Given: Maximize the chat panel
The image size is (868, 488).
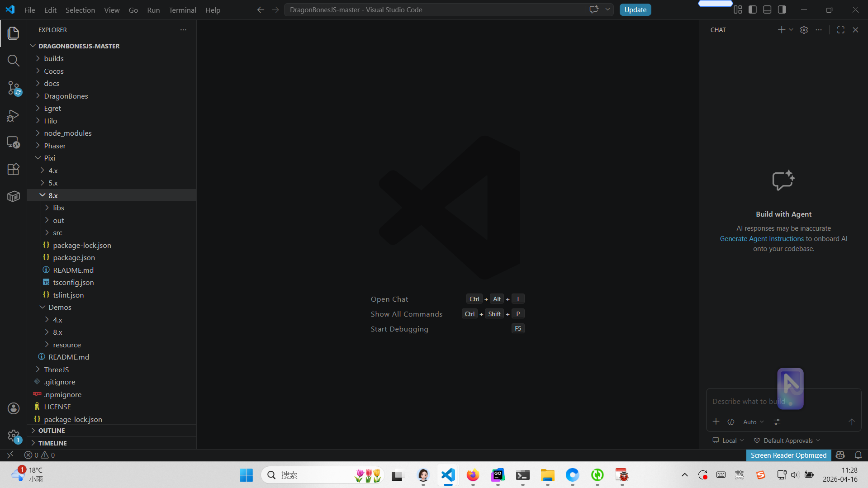Looking at the screenshot, I should [x=841, y=30].
